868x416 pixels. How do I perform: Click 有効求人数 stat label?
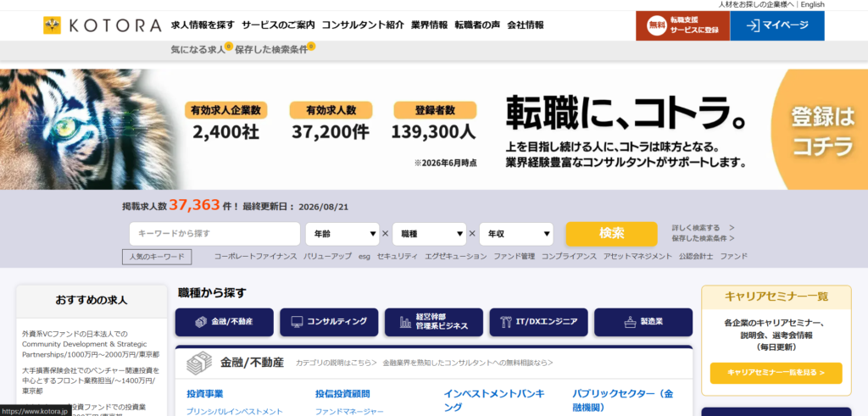coord(331,110)
